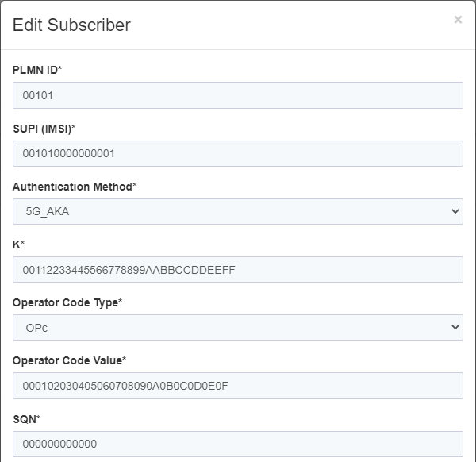Open the Authentication Method dropdown
Image resolution: width=476 pixels, height=462 pixels.
[237, 211]
